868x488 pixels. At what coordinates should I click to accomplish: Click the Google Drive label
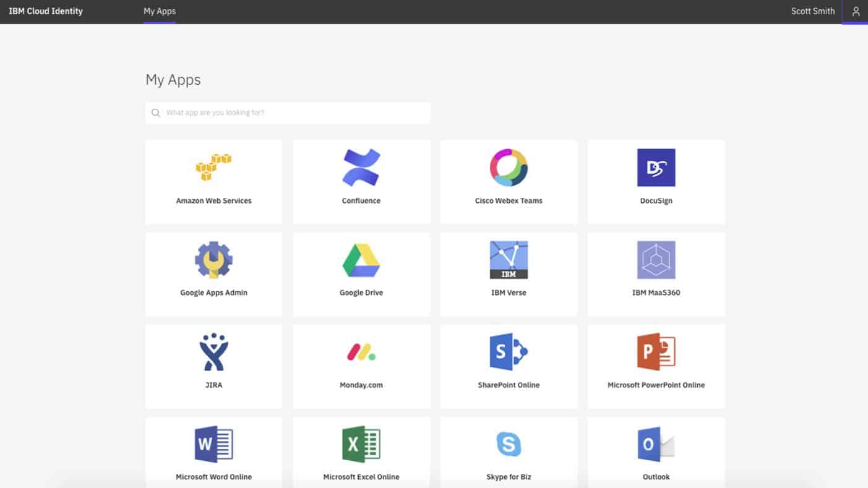[361, 293]
